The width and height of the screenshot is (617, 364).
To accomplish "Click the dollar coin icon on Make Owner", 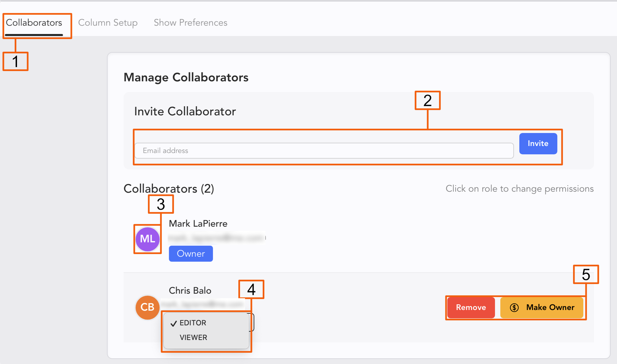I will coord(514,307).
